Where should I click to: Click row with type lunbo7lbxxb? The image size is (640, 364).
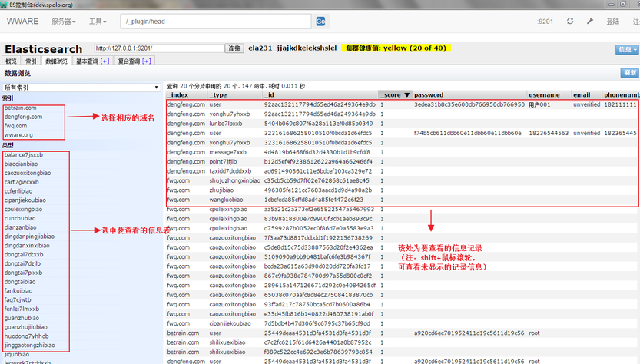click(401, 123)
